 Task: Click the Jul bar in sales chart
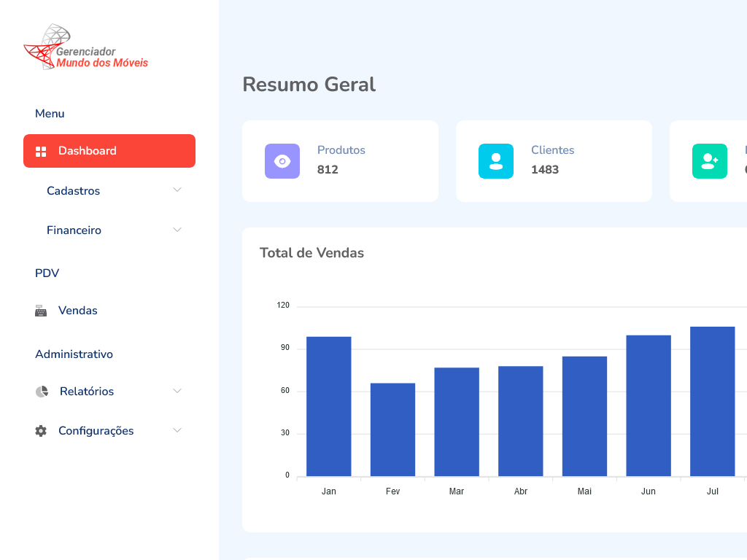tap(712, 401)
